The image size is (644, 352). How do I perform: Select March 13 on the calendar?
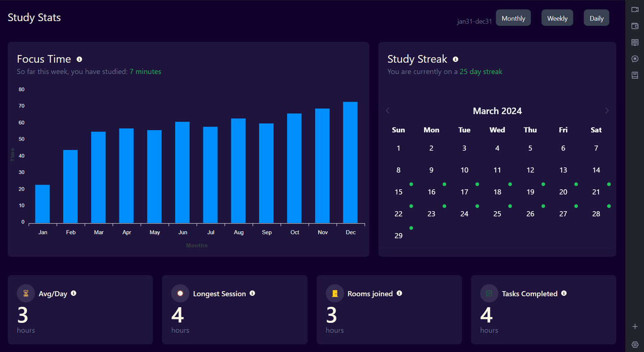pos(563,170)
